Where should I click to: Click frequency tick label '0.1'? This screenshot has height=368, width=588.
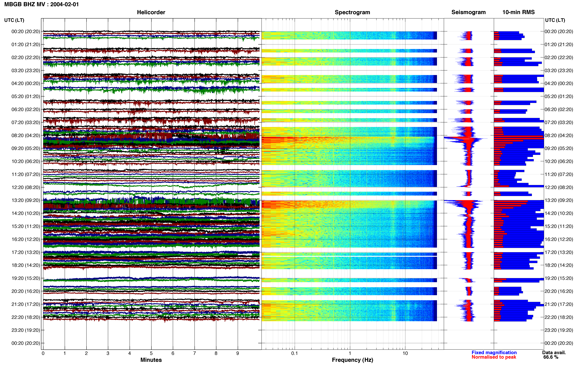[295, 353]
